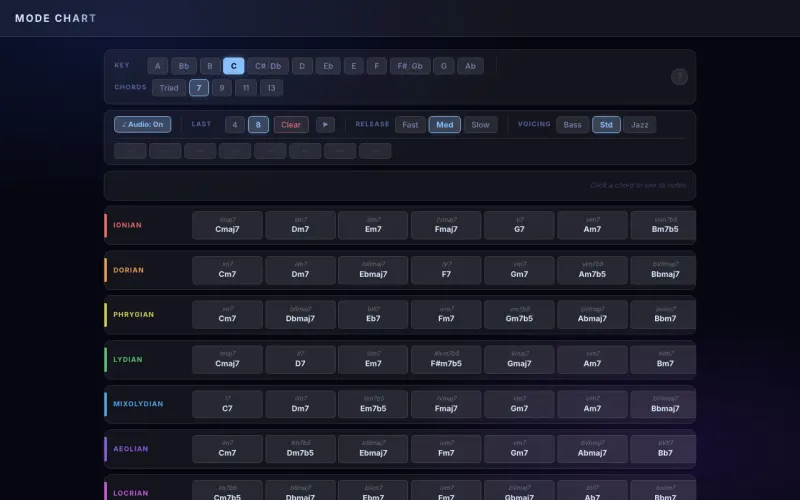Play Abmaj7 in the Phrygian row
The image size is (800, 500).
tap(592, 314)
